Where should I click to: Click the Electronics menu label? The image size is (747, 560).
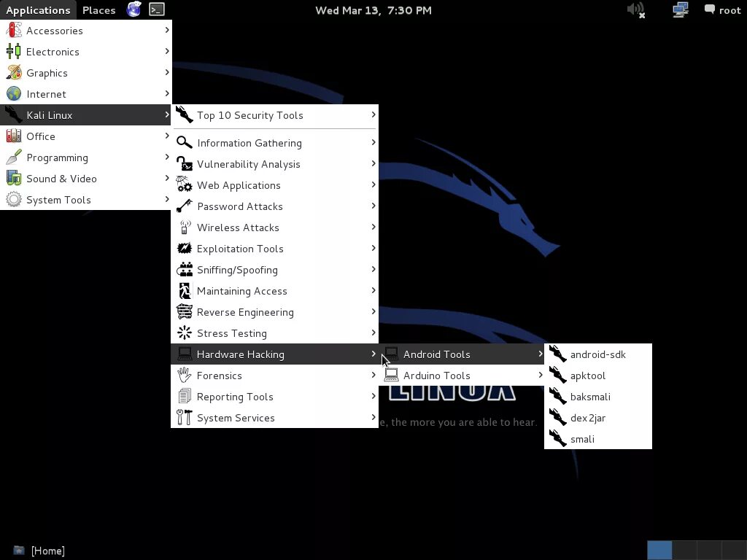click(x=53, y=52)
